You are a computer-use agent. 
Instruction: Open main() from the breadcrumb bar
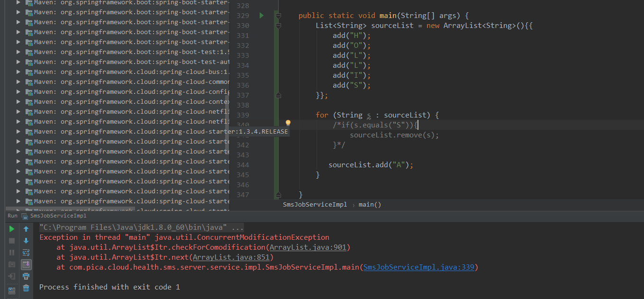[370, 204]
